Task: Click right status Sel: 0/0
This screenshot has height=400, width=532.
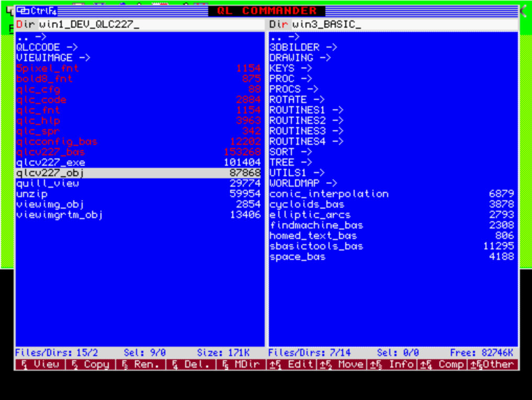Action: 398,353
